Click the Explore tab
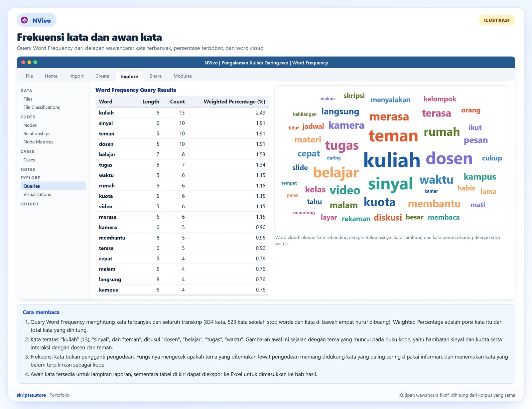The width and height of the screenshot is (532, 409). (x=130, y=76)
